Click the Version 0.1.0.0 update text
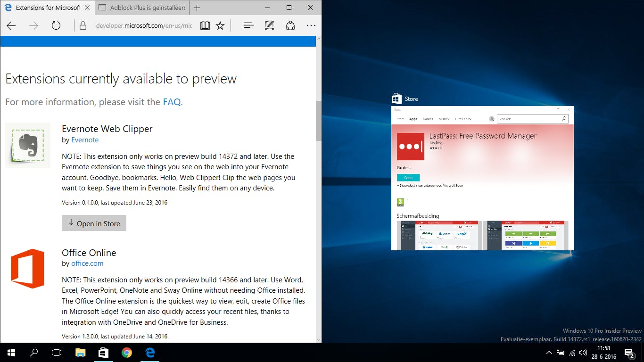The image size is (644, 362). coord(115,203)
